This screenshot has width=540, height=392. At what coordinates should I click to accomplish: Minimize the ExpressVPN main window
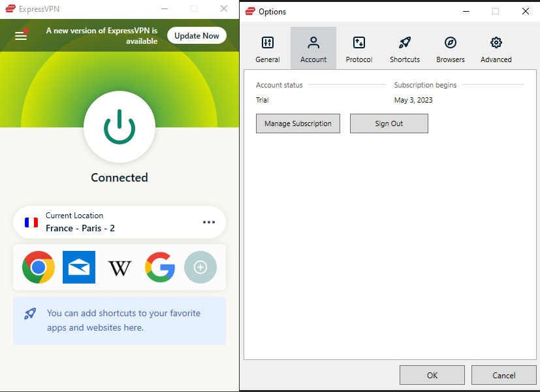165,8
